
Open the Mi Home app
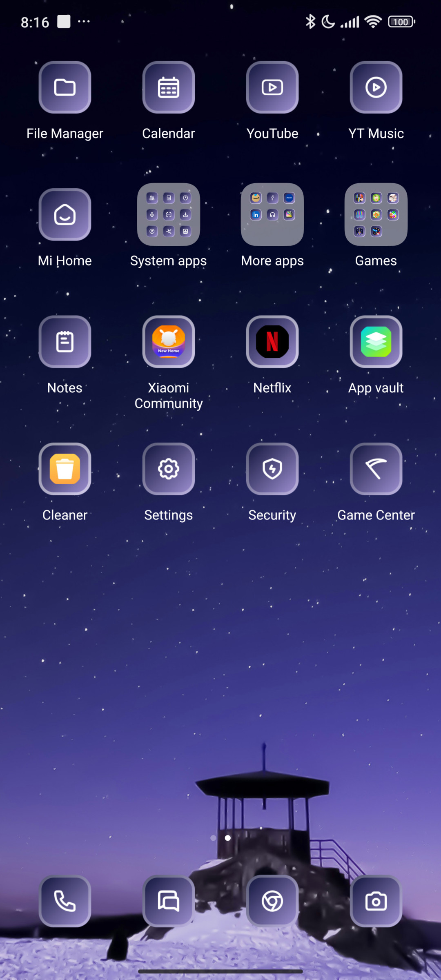65,215
